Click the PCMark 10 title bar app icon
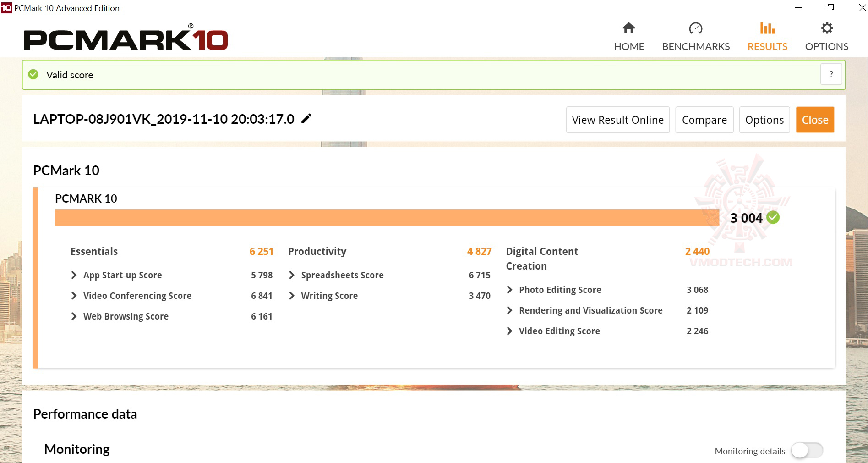Screen dimensions: 868x463 (x=6, y=8)
